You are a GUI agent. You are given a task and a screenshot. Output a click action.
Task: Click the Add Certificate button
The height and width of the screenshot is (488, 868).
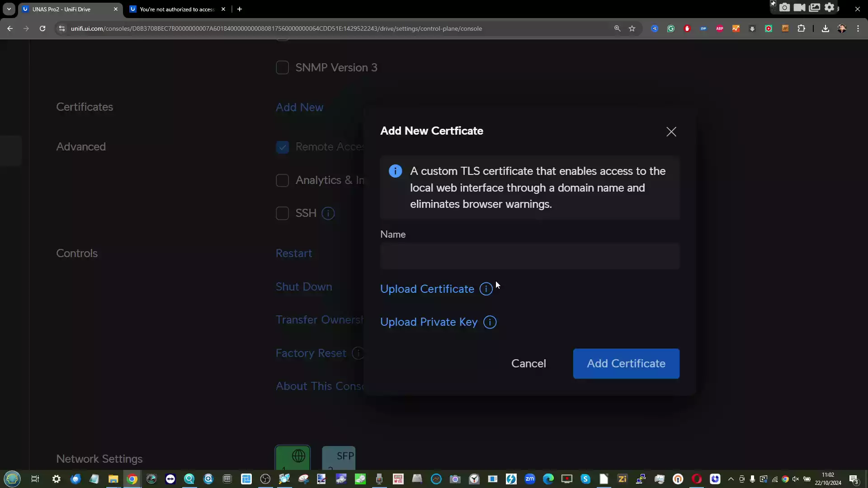[x=626, y=364]
